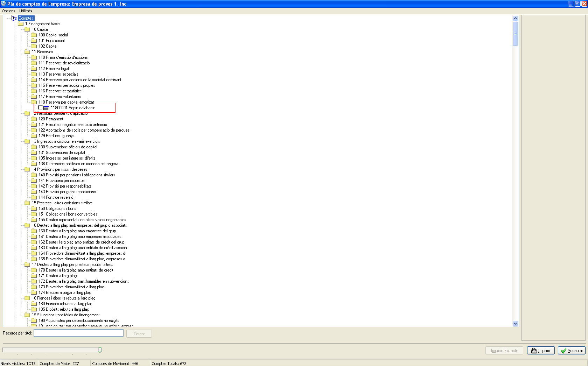Image resolution: width=588 pixels, height=366 pixels.
Task: Select 172 Deutes a llarg plaç transformables en subvencions
Action: pos(84,281)
